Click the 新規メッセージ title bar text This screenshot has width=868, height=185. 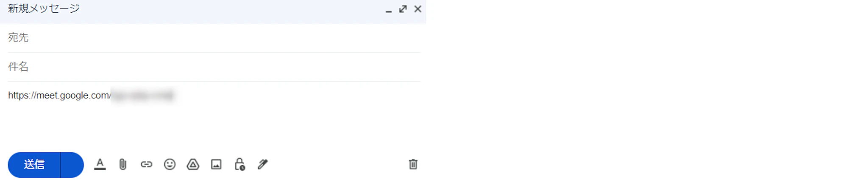44,8
